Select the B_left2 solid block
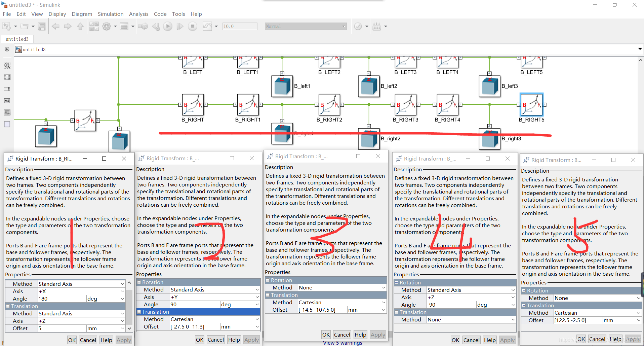 click(x=369, y=86)
